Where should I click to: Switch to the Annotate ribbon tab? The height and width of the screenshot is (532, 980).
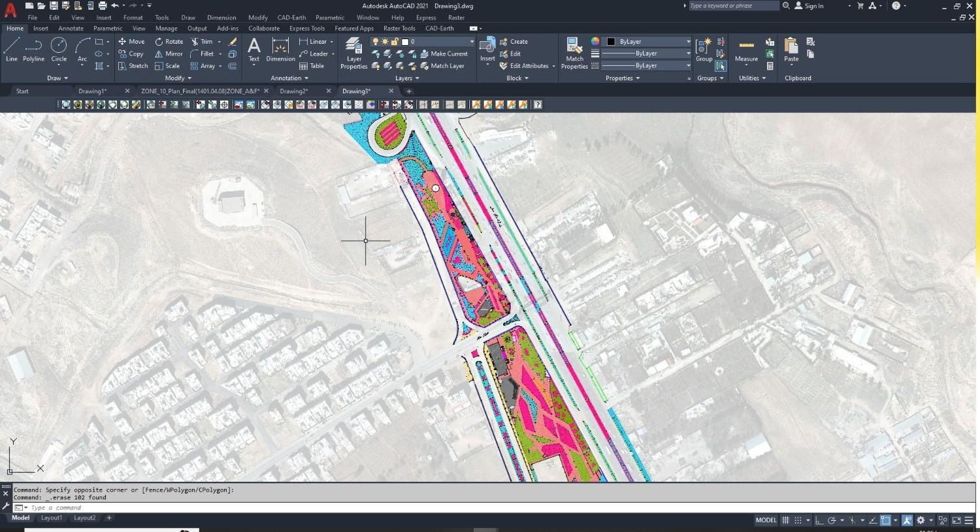71,28
